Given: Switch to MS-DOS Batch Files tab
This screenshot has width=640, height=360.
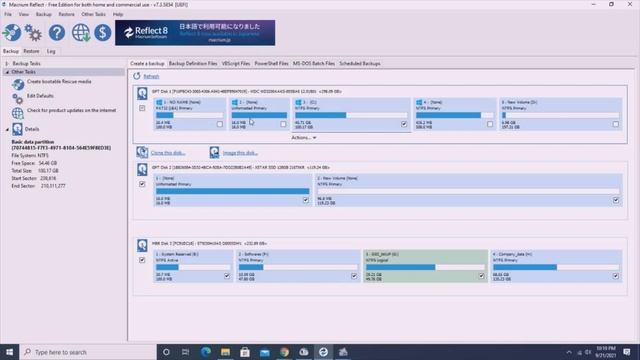Looking at the screenshot, I should (x=314, y=64).
